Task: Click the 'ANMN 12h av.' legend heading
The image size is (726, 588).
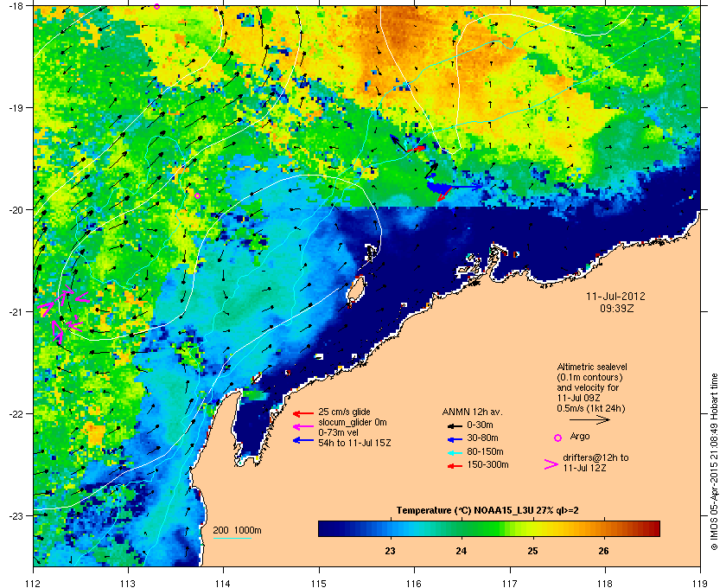Action: point(472,412)
